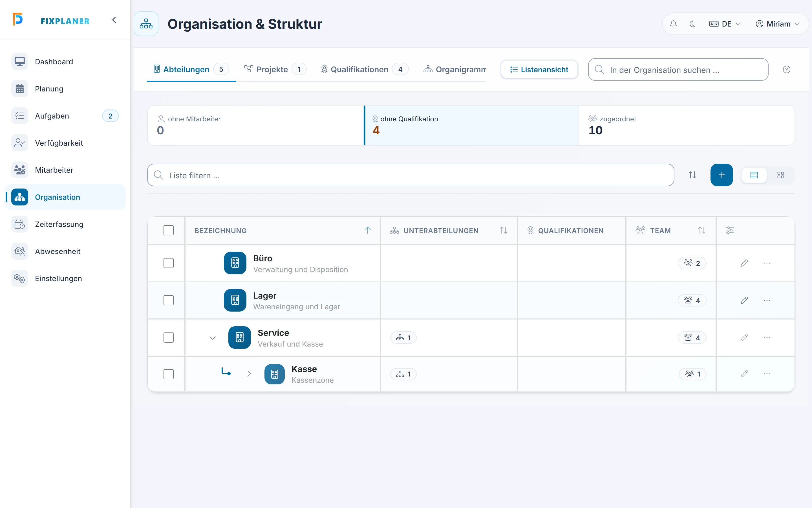
Task: Click the Büro building icon
Action: (x=235, y=263)
